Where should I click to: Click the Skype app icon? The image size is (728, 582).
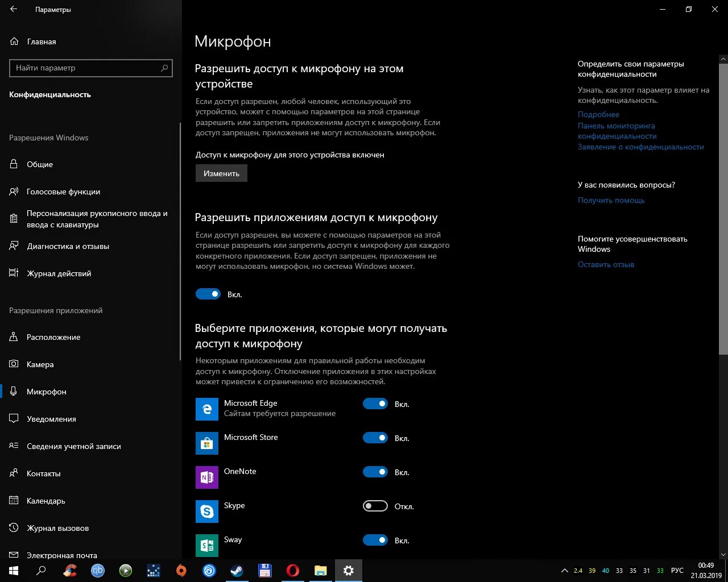(x=207, y=512)
